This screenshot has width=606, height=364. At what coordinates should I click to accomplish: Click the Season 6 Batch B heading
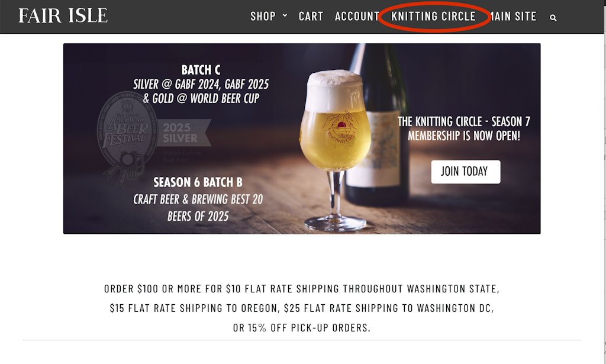[198, 182]
